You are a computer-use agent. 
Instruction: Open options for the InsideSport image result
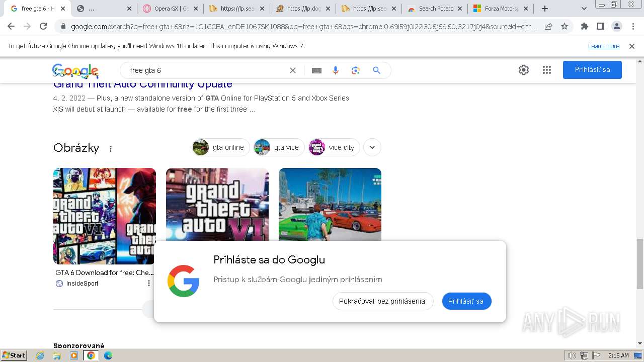[x=148, y=283]
